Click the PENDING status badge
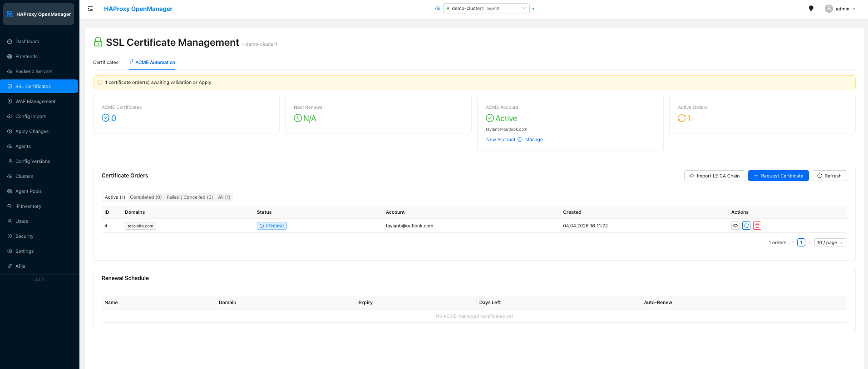Image resolution: width=868 pixels, height=369 pixels. click(x=272, y=226)
